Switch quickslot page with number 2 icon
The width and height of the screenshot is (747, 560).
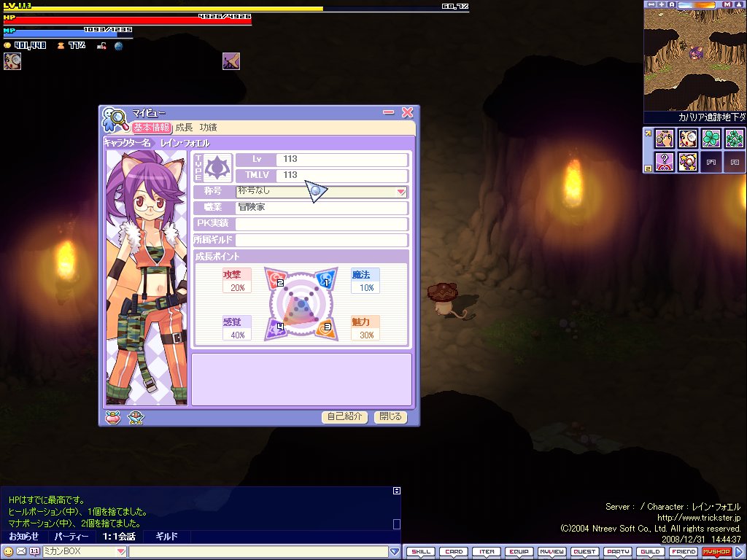tap(648, 168)
